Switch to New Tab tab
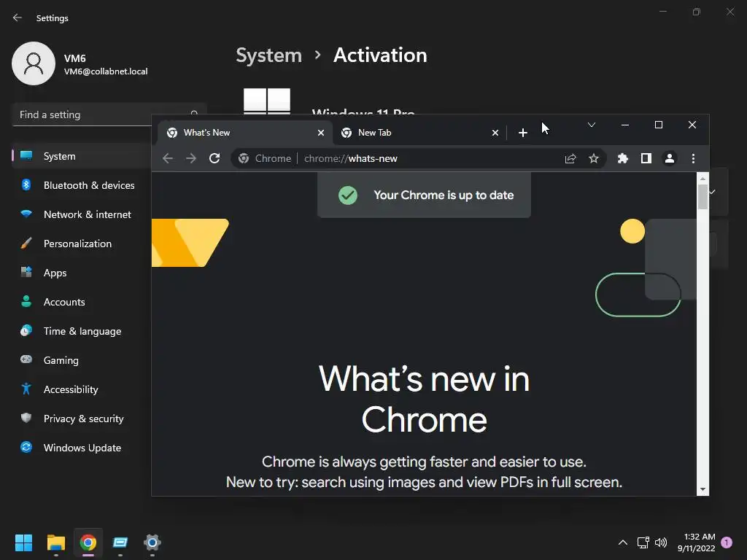Viewport: 747px width, 560px height. (x=419, y=133)
